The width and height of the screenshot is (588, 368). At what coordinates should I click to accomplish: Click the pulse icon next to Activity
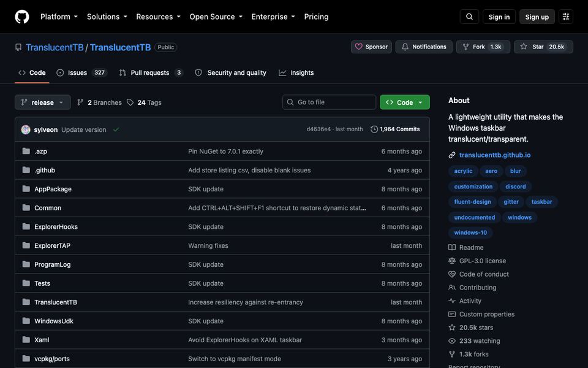pos(452,301)
